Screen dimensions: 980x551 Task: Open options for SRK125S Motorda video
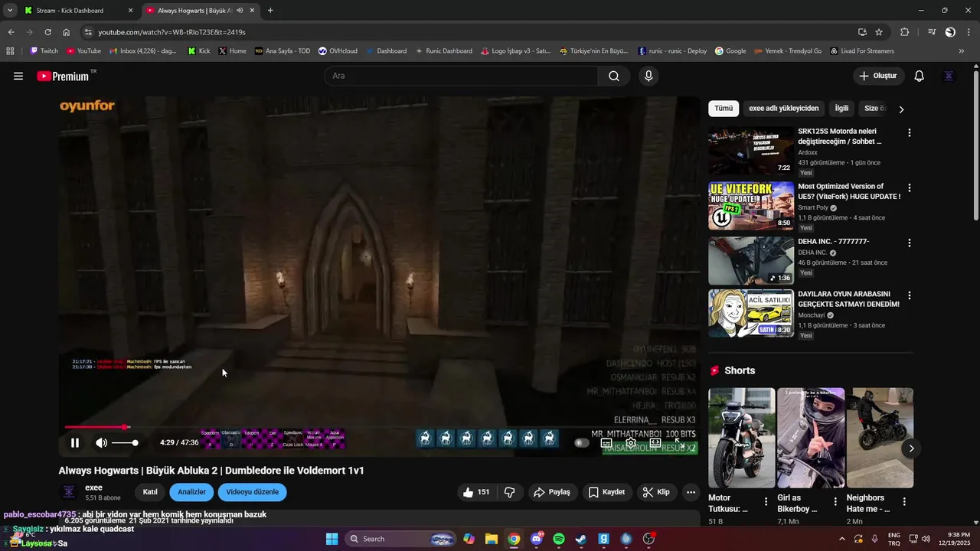pyautogui.click(x=909, y=132)
